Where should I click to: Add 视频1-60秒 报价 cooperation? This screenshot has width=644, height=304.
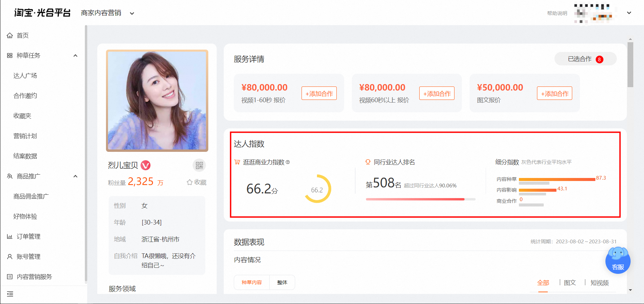(319, 94)
